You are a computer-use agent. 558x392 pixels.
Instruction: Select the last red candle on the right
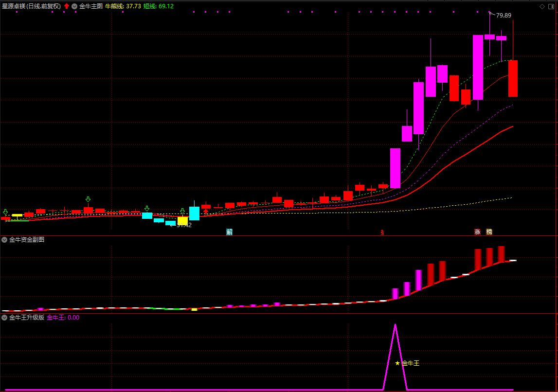click(x=513, y=78)
